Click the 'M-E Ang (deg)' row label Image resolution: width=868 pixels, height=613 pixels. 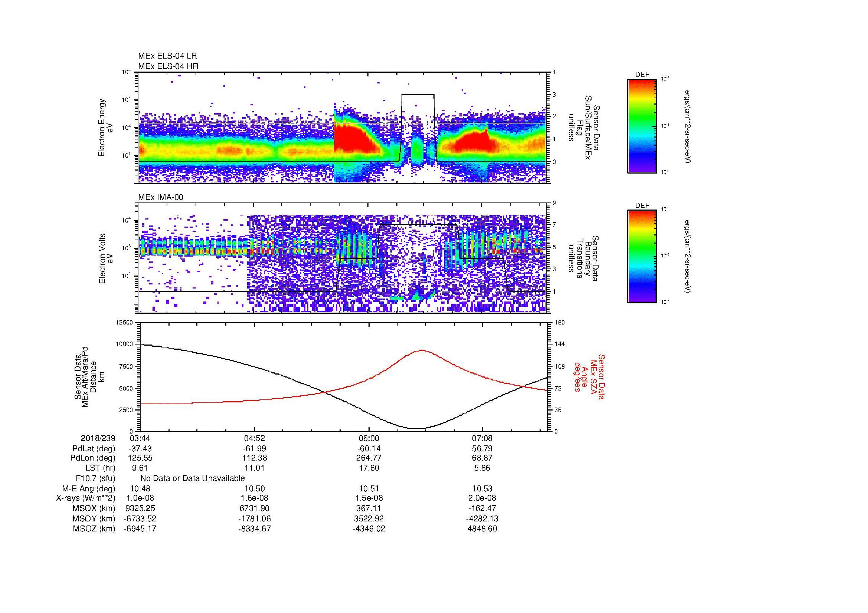[88, 489]
